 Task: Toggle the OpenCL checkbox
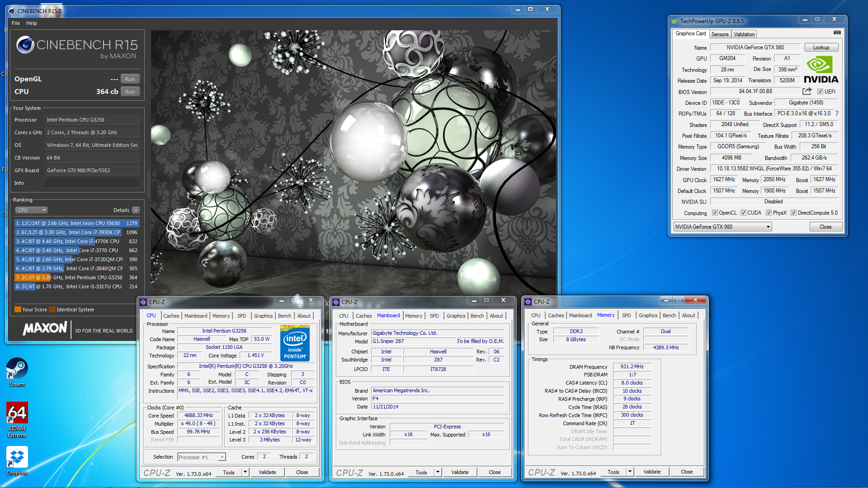(x=715, y=213)
